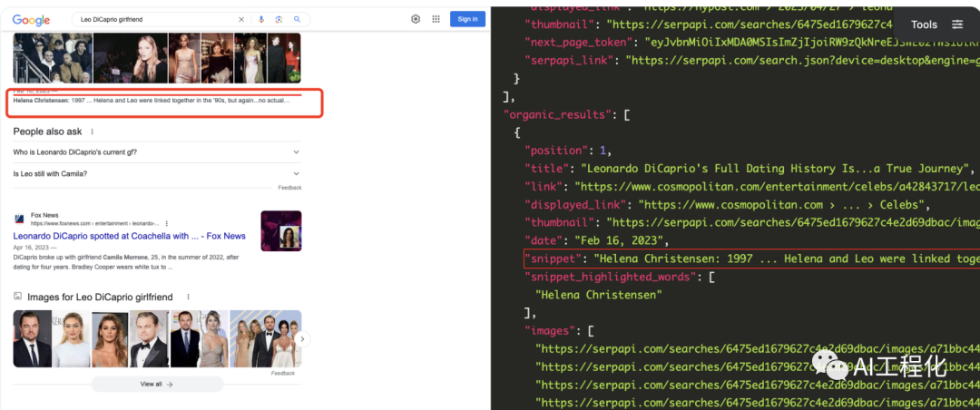
Task: Click the Sign in button
Action: tap(467, 19)
